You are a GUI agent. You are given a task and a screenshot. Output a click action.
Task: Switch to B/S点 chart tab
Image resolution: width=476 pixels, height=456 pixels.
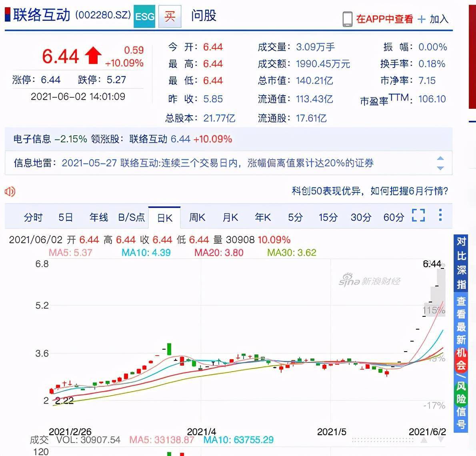point(132,217)
